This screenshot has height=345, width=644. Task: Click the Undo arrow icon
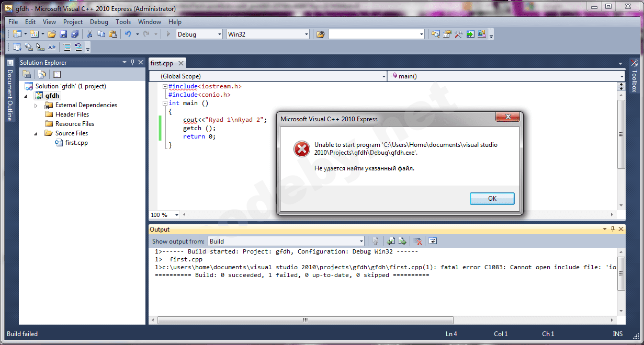tap(128, 34)
